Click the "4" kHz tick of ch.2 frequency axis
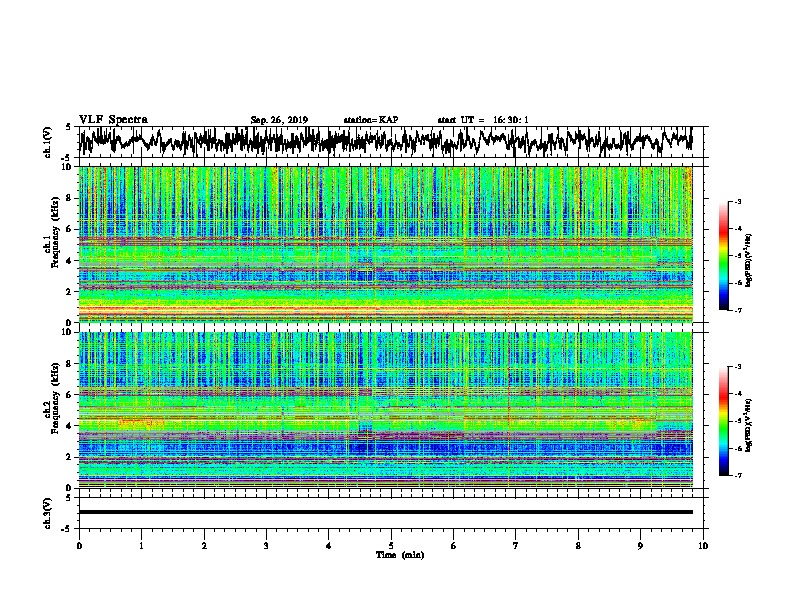 (x=70, y=426)
